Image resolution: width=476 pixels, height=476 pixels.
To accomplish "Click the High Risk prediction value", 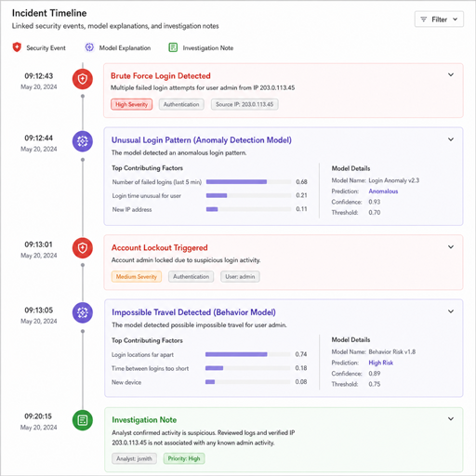I will coord(380,363).
